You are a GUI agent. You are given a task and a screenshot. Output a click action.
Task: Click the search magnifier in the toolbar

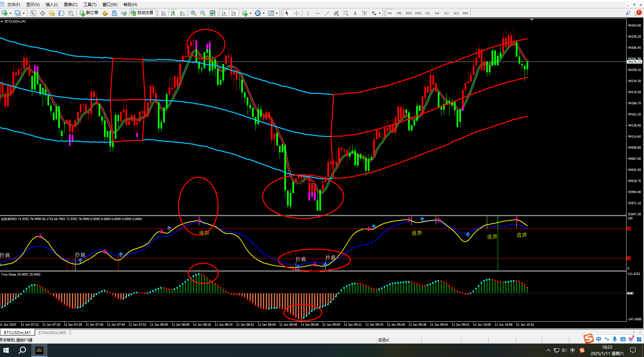628,13
